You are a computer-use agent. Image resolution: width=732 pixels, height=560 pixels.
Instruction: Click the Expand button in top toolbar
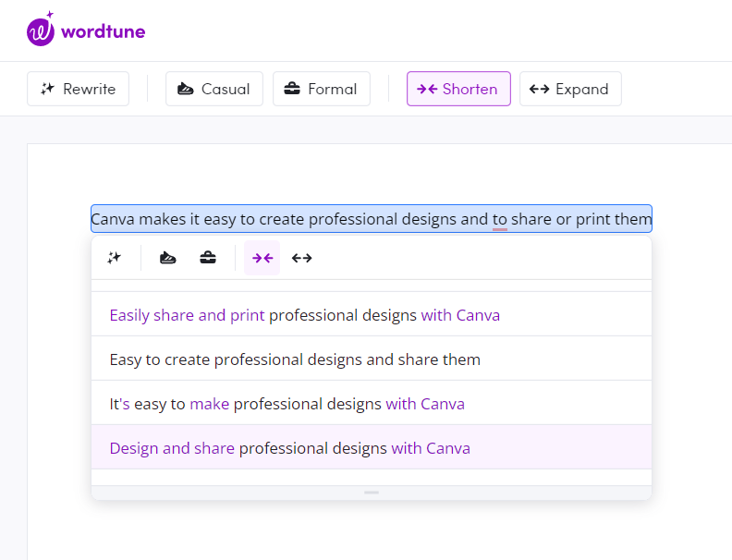570,89
